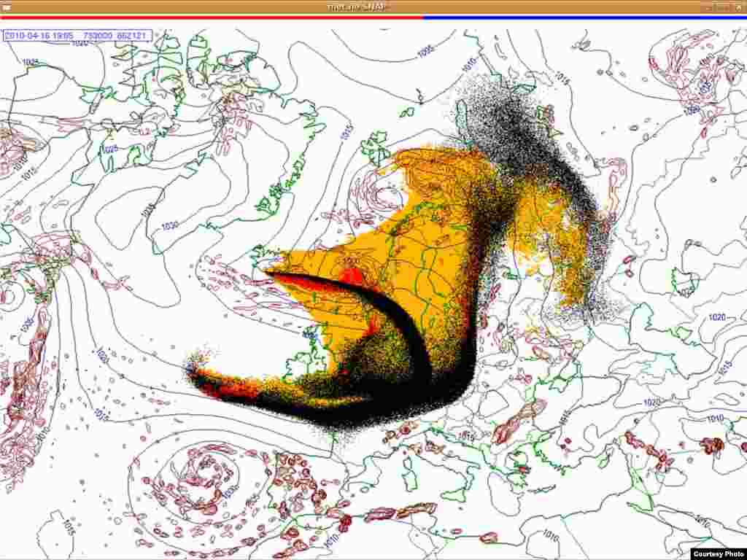
Task: Click the window title text in title bar
Action: point(357,7)
